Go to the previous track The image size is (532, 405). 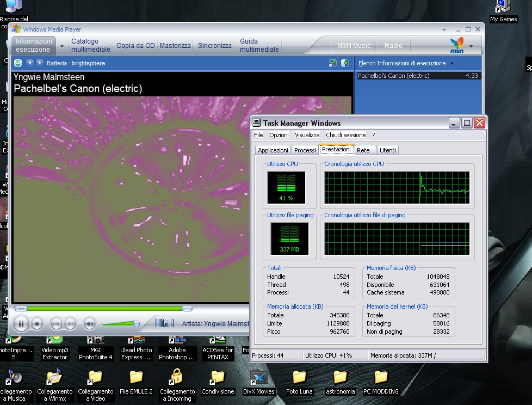pyautogui.click(x=56, y=324)
